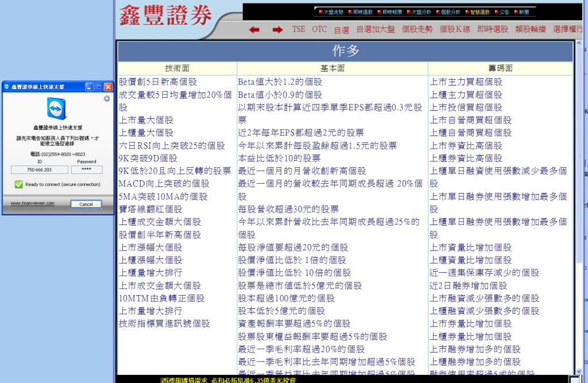Open 股價創半年新高個股 link
Screen dimensions: 588x383
point(160,235)
